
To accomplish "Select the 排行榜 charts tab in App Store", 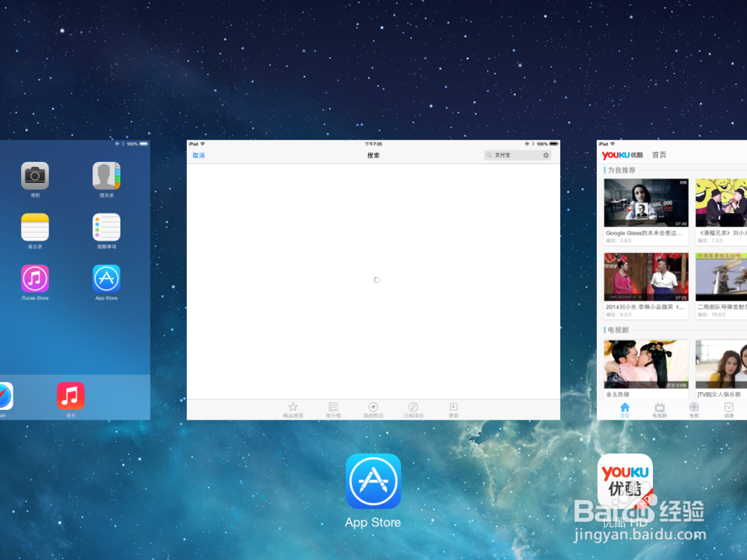I will tap(333, 409).
